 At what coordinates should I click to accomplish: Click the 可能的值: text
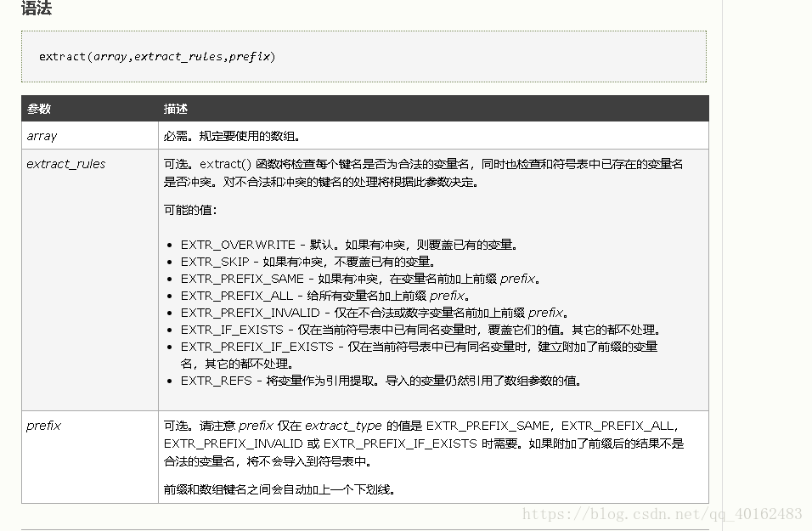[190, 210]
